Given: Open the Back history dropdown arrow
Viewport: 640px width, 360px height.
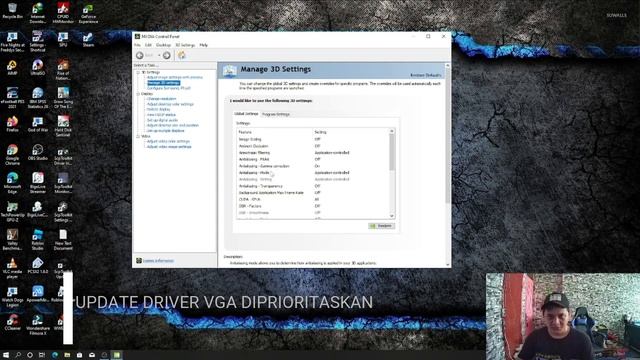Looking at the screenshot, I should (x=159, y=56).
